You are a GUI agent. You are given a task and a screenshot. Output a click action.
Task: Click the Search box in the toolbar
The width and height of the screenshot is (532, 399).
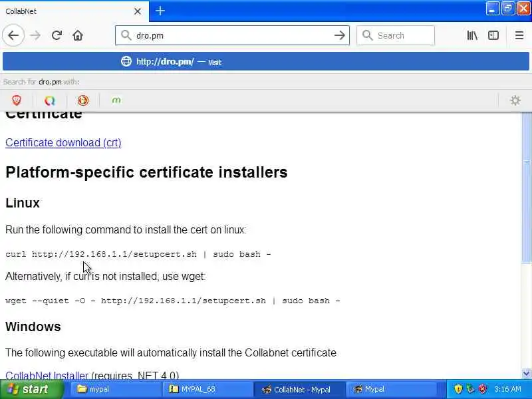click(x=395, y=35)
